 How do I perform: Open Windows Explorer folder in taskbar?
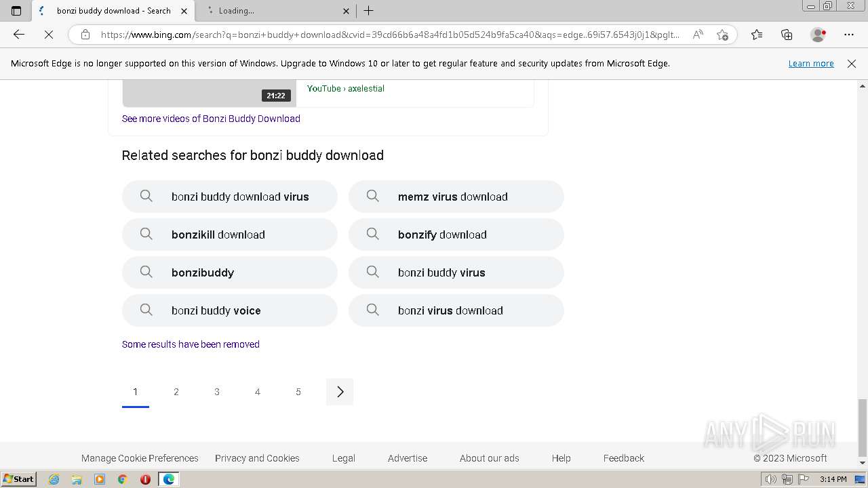point(77,479)
